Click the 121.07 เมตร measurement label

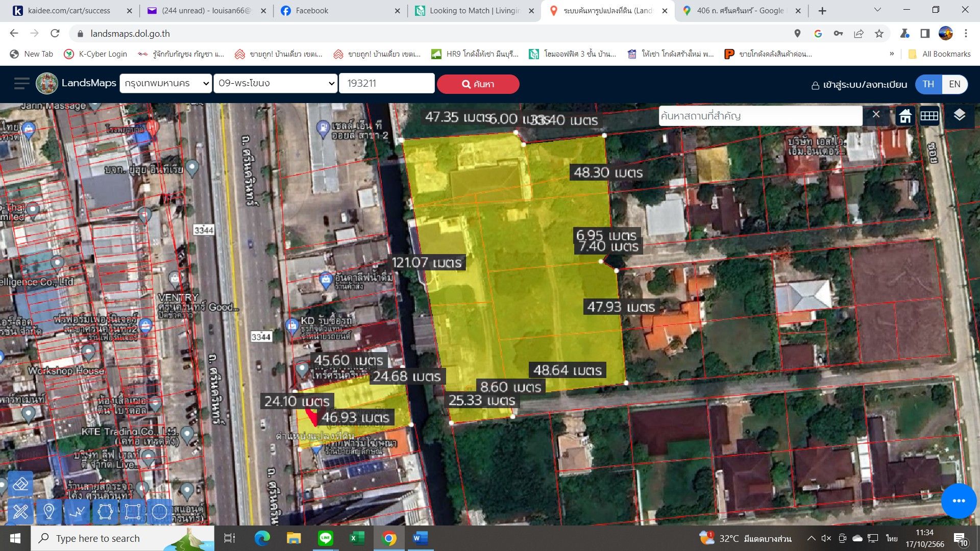[426, 263]
